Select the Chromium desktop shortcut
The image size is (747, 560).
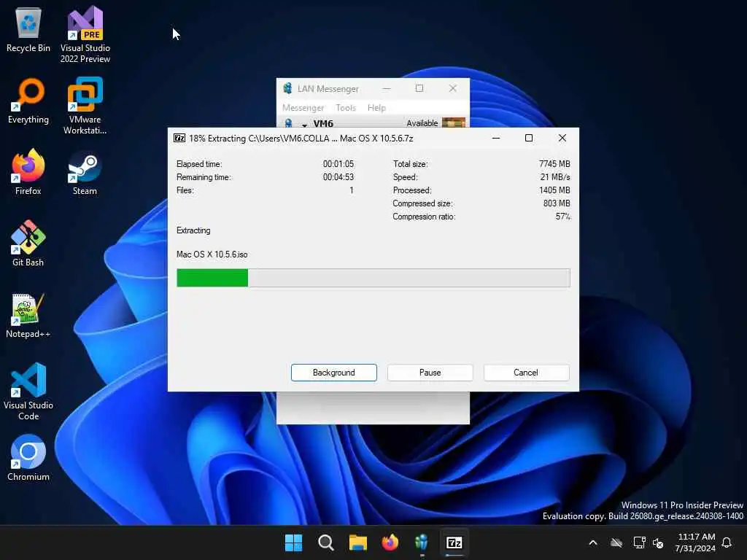28,458
